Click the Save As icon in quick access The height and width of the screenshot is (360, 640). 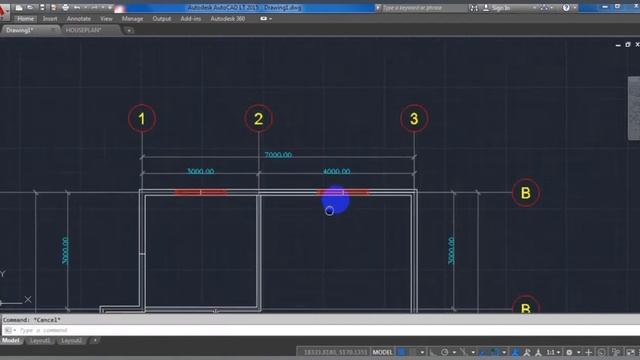(x=53, y=8)
